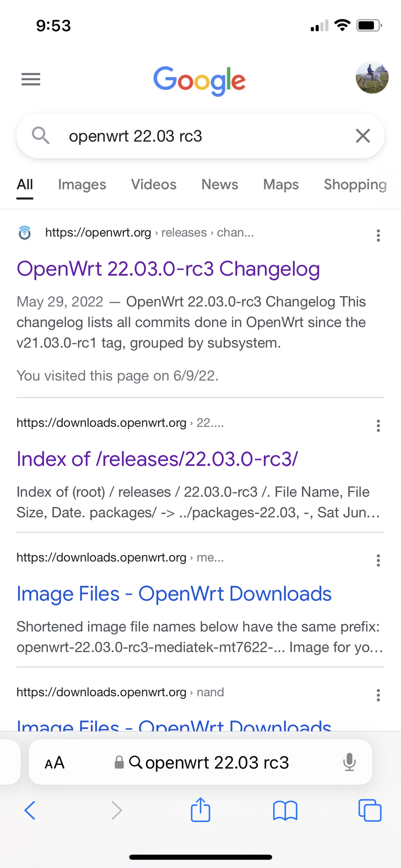
Task: Tap the May 29, 2022 changelog snippet text
Action: [191, 322]
